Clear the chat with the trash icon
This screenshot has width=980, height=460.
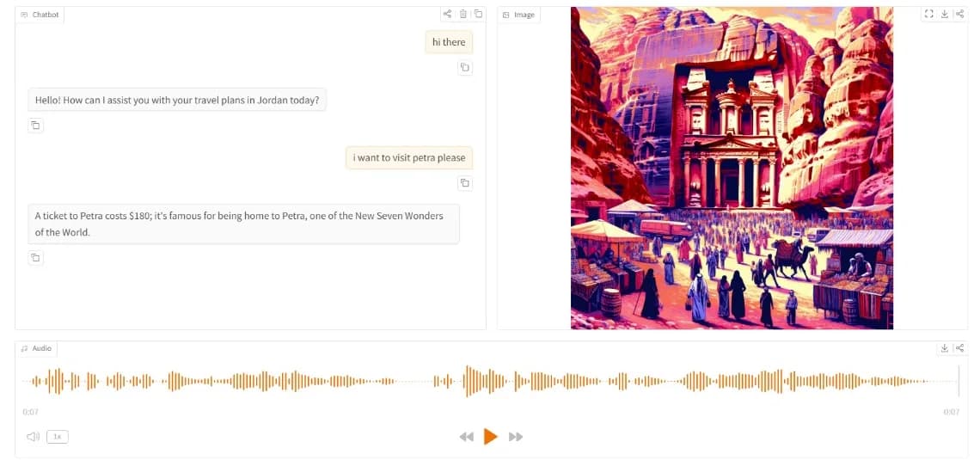click(x=463, y=14)
